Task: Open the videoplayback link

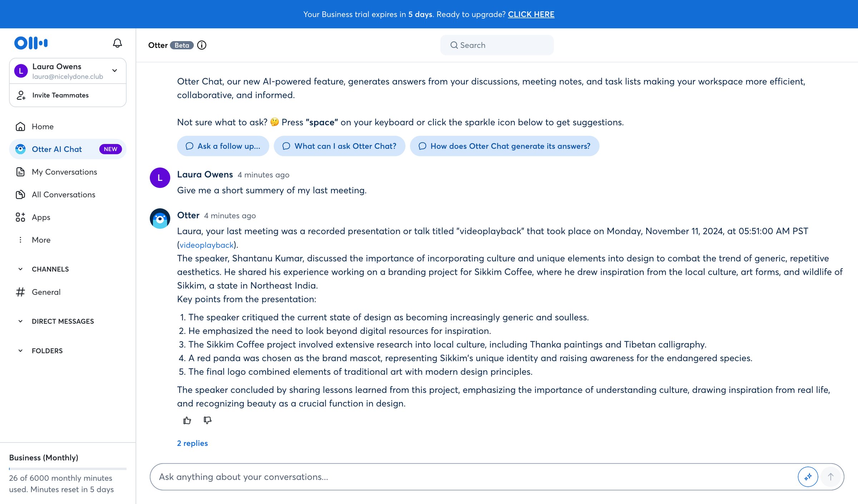Action: click(206, 245)
